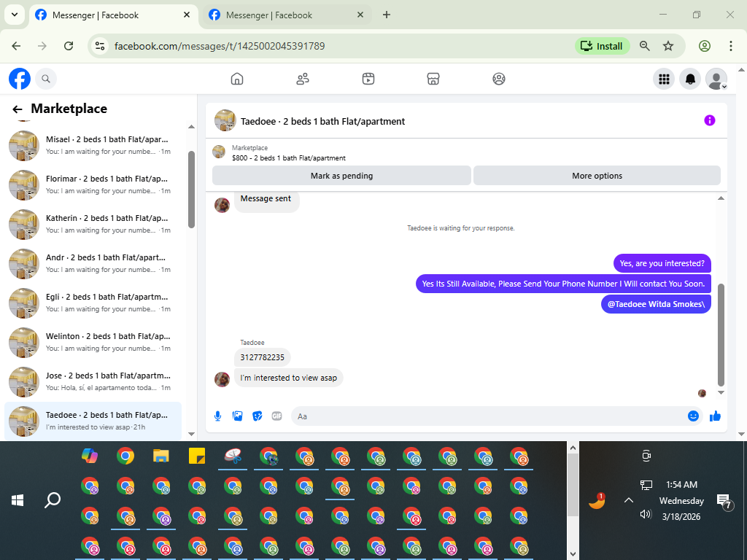The image size is (747, 560).
Task: Open the Friends icon
Action: pos(303,79)
